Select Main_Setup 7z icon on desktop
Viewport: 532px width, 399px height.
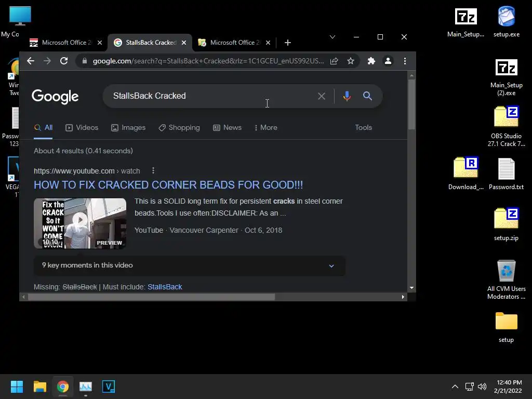466,22
